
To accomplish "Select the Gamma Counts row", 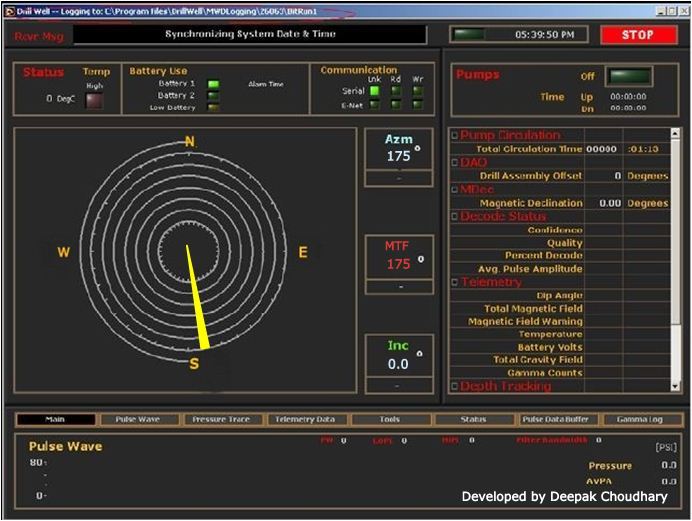I will (560, 373).
